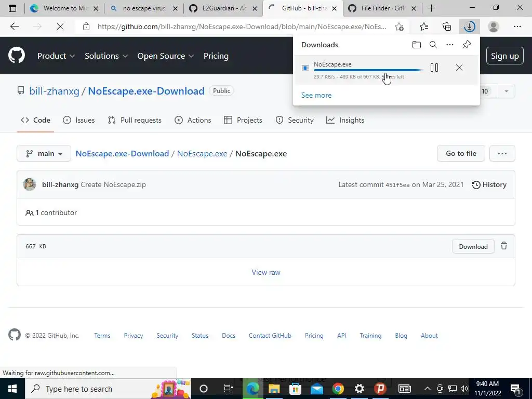Open the footer Status link
The width and height of the screenshot is (532, 399).
200,336
